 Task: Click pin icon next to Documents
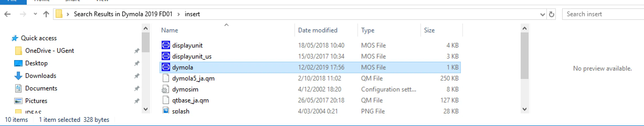coord(137,88)
